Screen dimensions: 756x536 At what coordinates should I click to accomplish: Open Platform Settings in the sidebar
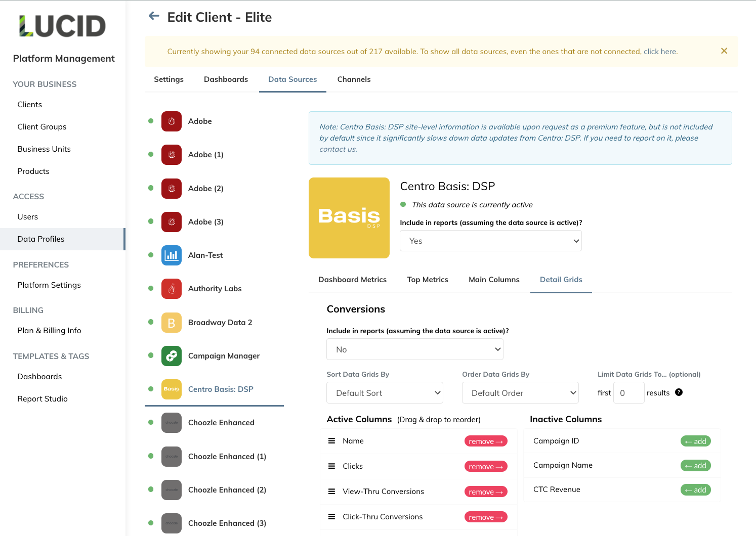(49, 285)
